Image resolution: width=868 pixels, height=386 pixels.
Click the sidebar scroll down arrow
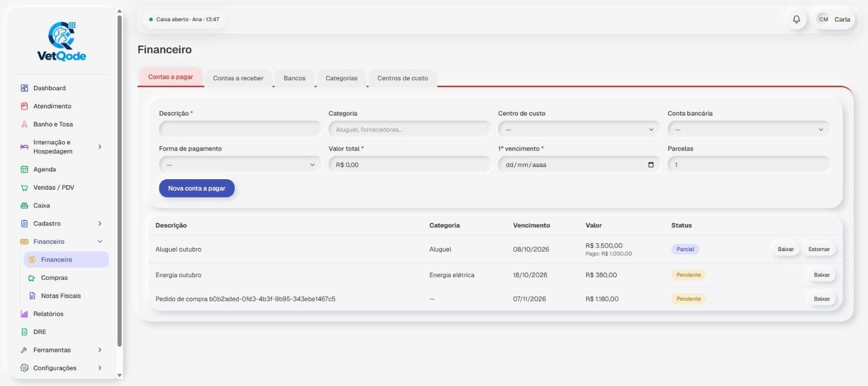click(120, 375)
